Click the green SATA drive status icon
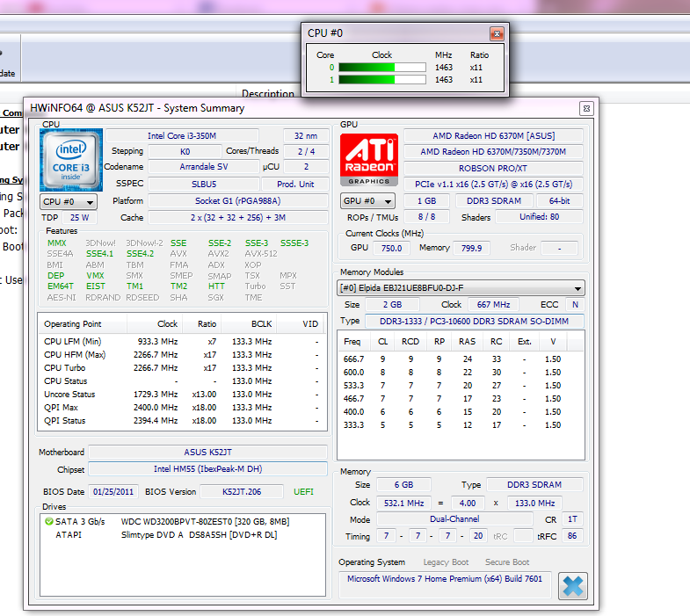690x616 pixels. [x=49, y=521]
